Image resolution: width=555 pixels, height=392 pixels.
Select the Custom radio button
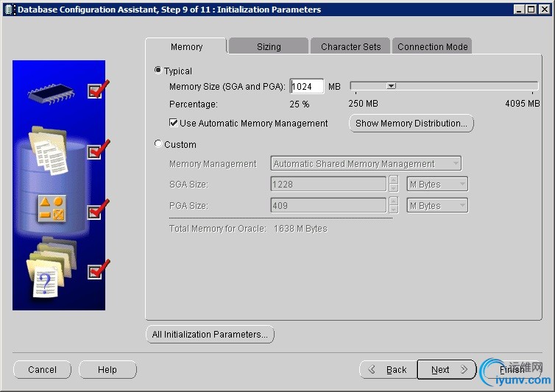coord(158,143)
